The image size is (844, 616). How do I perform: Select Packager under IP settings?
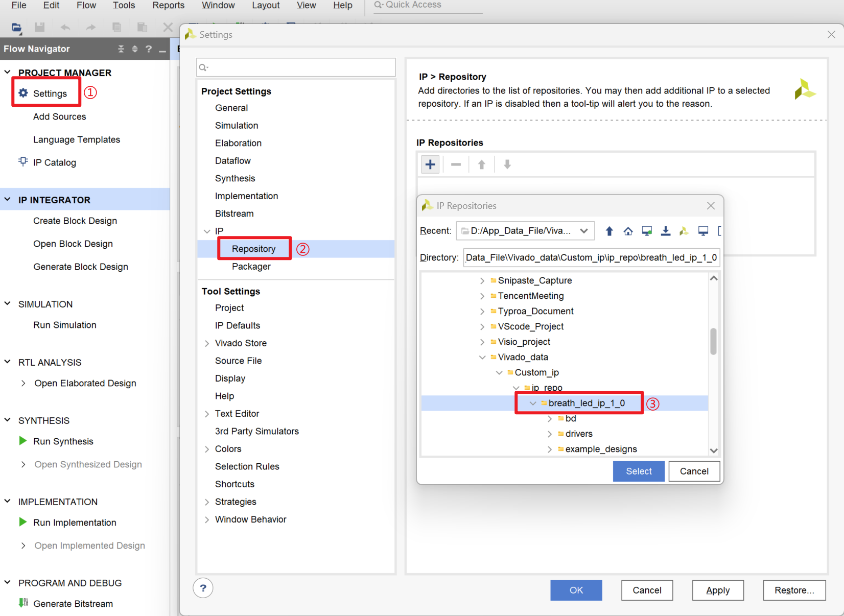251,267
